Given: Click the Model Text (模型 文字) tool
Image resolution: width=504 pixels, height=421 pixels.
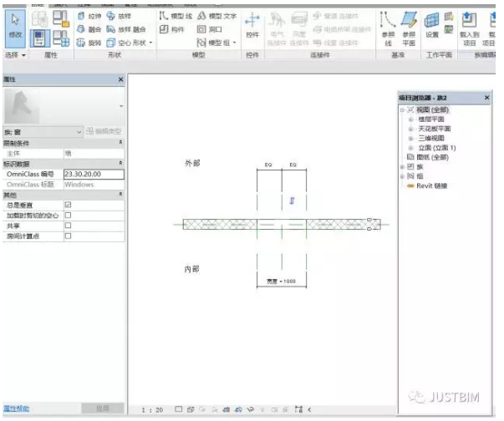Looking at the screenshot, I should pos(217,16).
